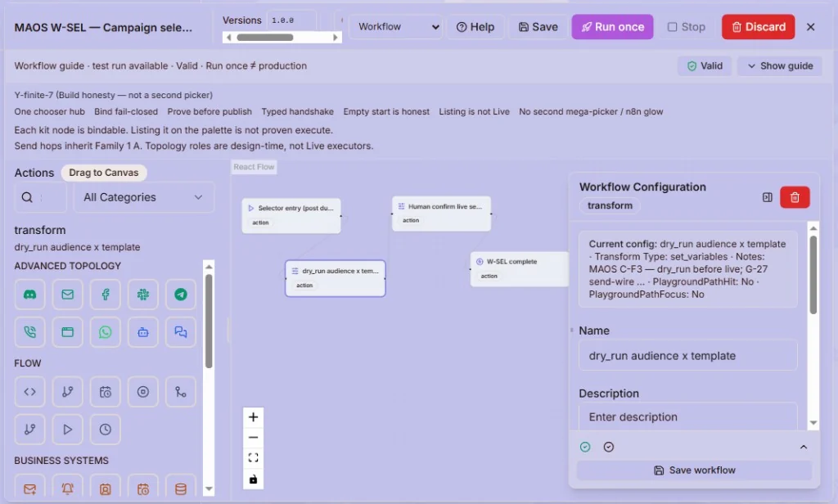Screen dimensions: 838x504
Task: Add the play trigger flow node
Action: pyautogui.click(x=67, y=430)
